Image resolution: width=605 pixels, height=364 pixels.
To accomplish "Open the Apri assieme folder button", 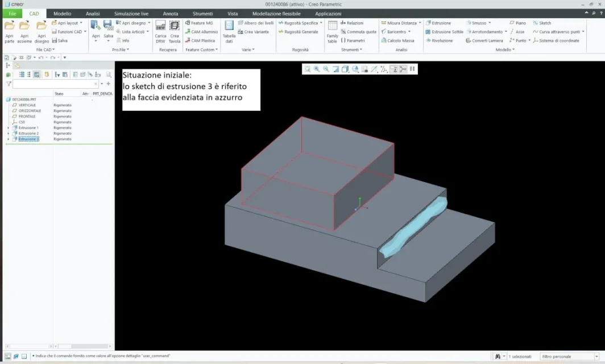I will click(24, 32).
